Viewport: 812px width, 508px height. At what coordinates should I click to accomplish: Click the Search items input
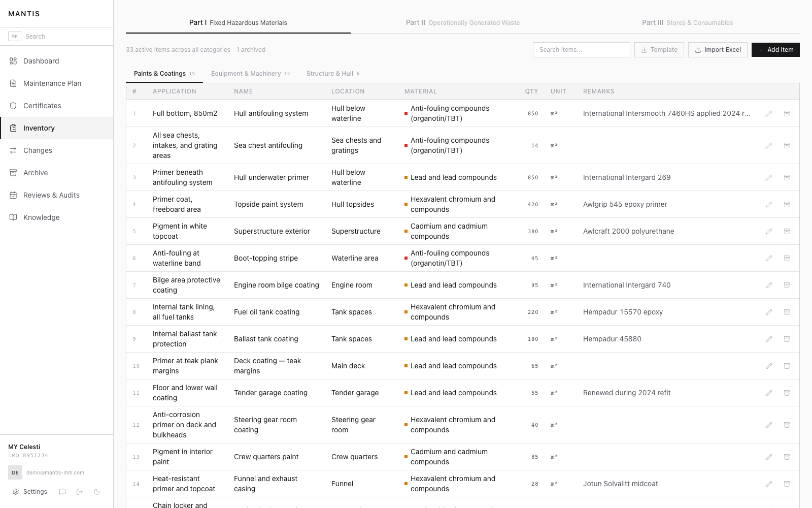(x=582, y=50)
